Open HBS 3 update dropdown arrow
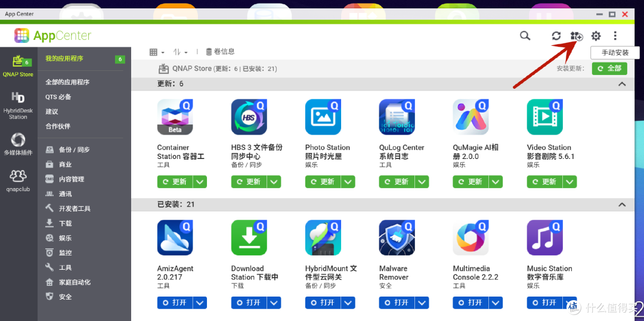Screen dimensions: 644x321 (x=274, y=182)
